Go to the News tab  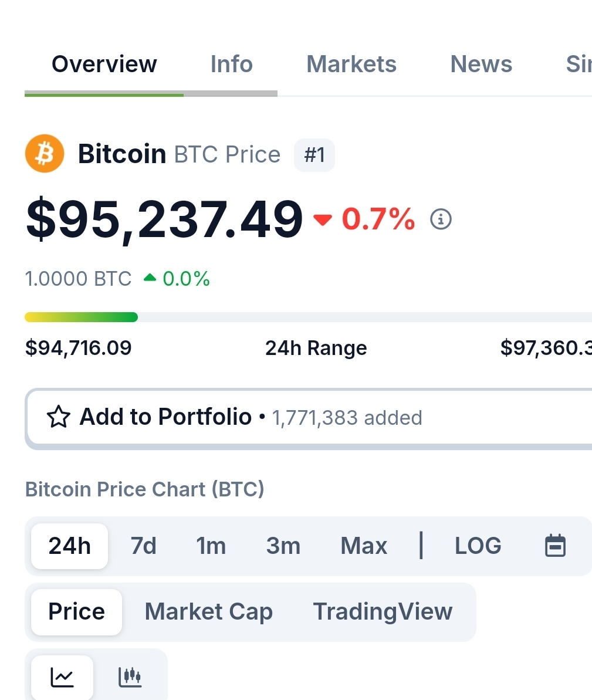click(481, 64)
